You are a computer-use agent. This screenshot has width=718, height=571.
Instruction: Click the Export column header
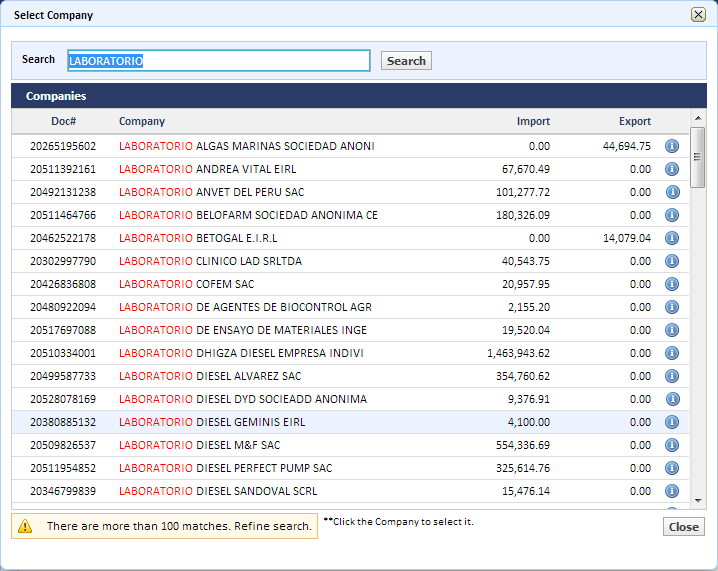pos(635,121)
